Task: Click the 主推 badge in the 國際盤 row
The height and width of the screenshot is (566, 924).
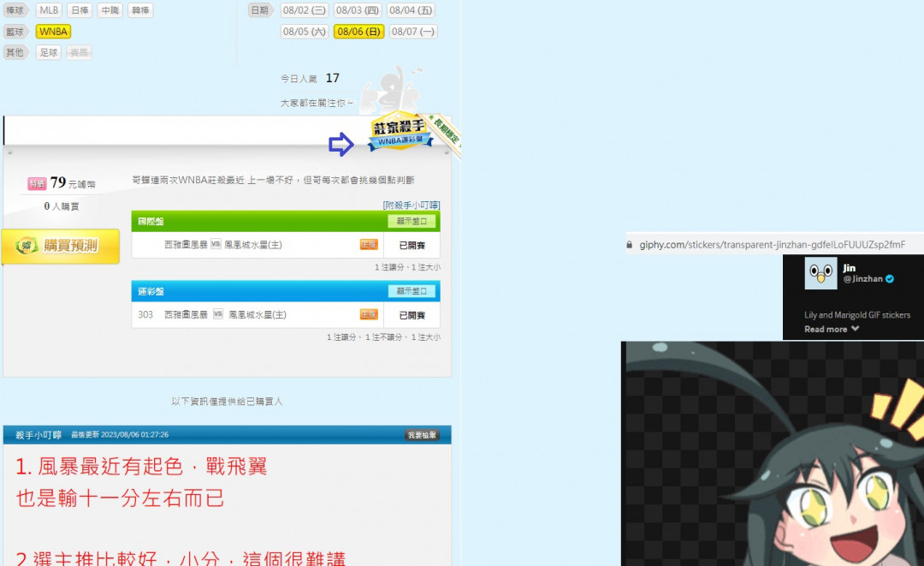Action: (x=369, y=245)
